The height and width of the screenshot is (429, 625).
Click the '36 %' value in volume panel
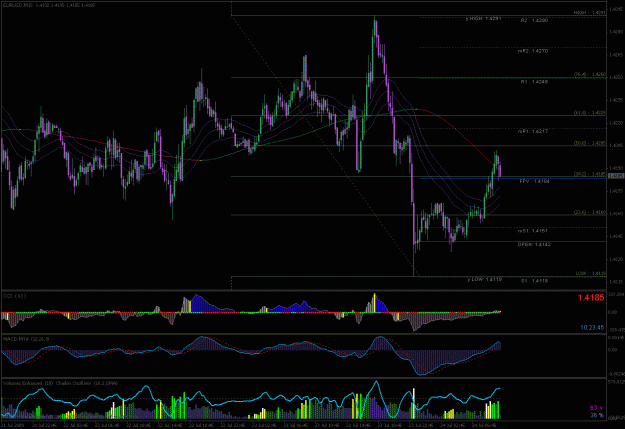pyautogui.click(x=597, y=415)
